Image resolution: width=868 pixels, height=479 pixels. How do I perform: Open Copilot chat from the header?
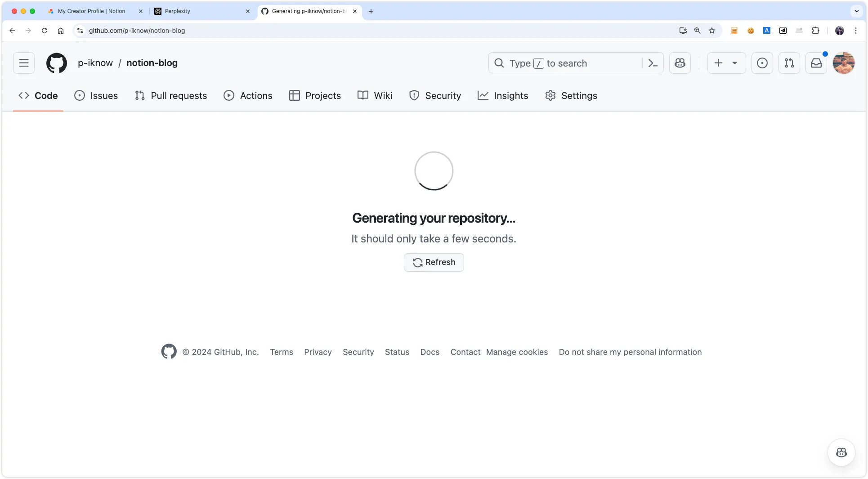[x=680, y=63]
